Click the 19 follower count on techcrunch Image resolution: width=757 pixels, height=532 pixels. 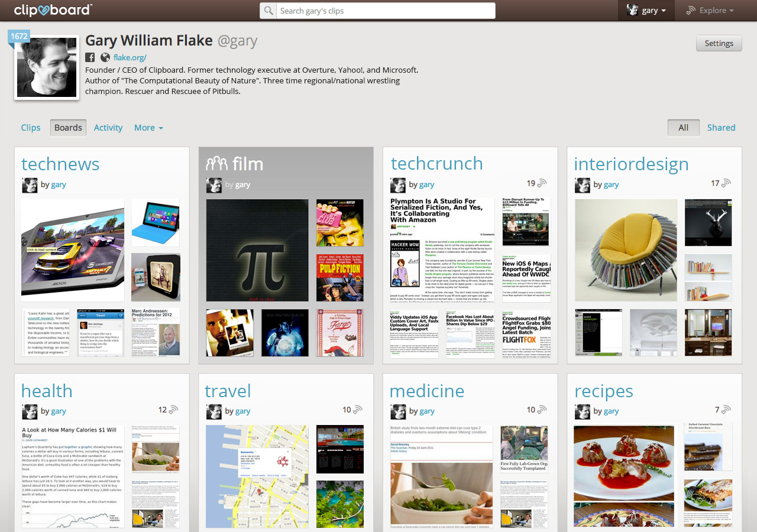(x=531, y=183)
